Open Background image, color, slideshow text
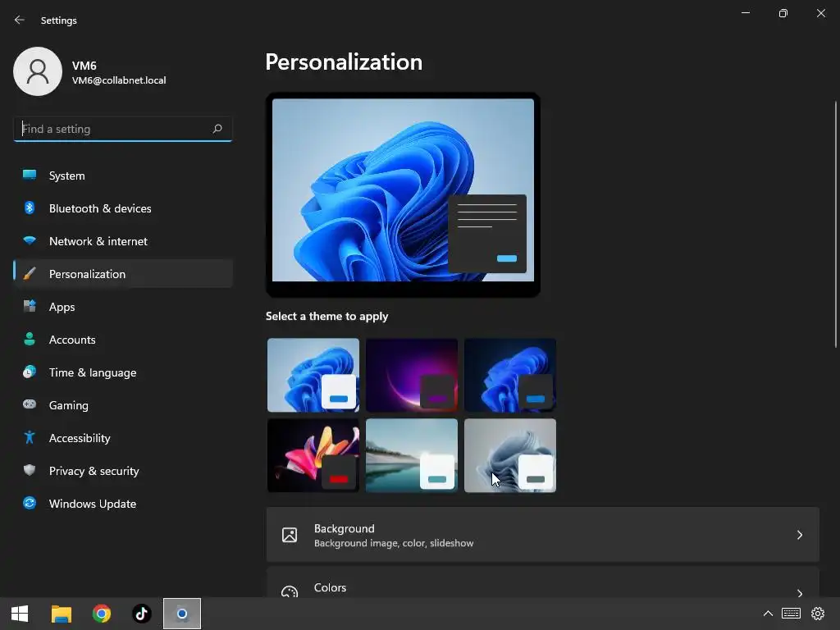This screenshot has height=630, width=840. click(x=394, y=543)
